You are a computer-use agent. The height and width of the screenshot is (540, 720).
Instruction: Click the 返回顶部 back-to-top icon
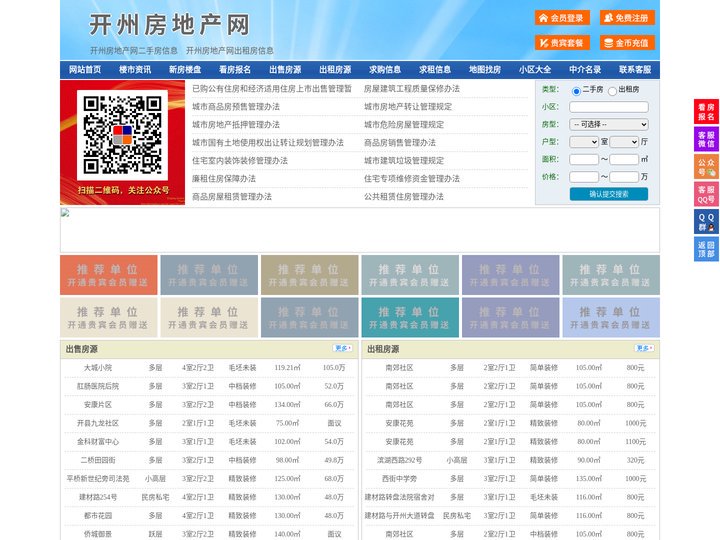[x=706, y=249]
